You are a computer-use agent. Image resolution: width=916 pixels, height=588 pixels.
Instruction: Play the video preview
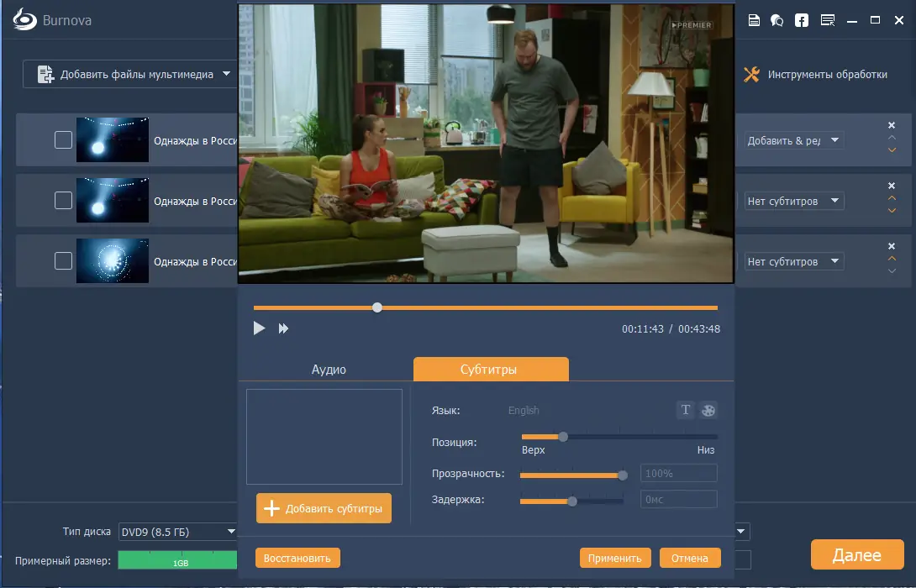coord(259,328)
